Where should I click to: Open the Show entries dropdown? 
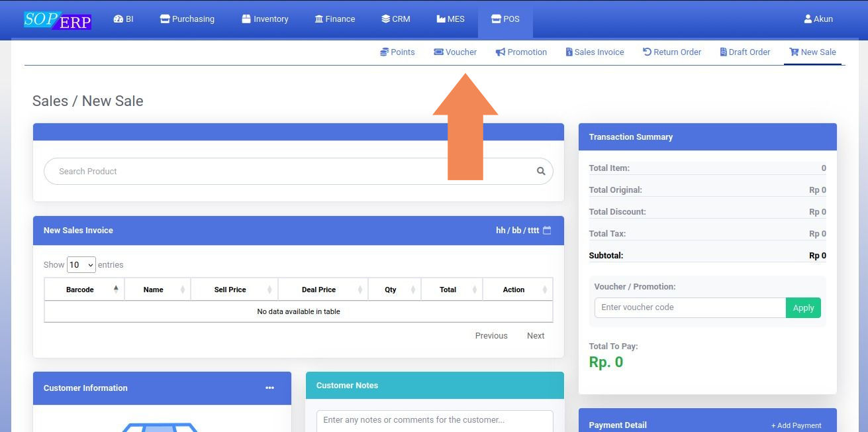pos(81,264)
